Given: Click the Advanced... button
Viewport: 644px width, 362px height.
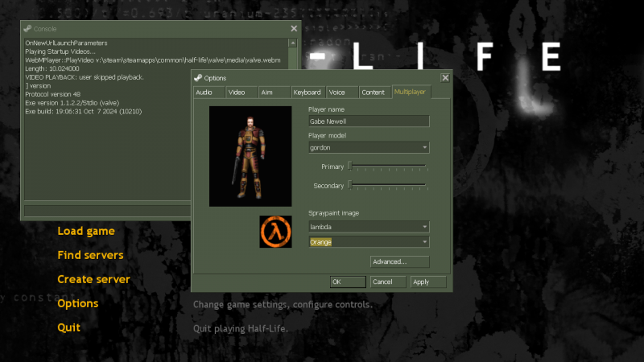Looking at the screenshot, I should point(399,261).
